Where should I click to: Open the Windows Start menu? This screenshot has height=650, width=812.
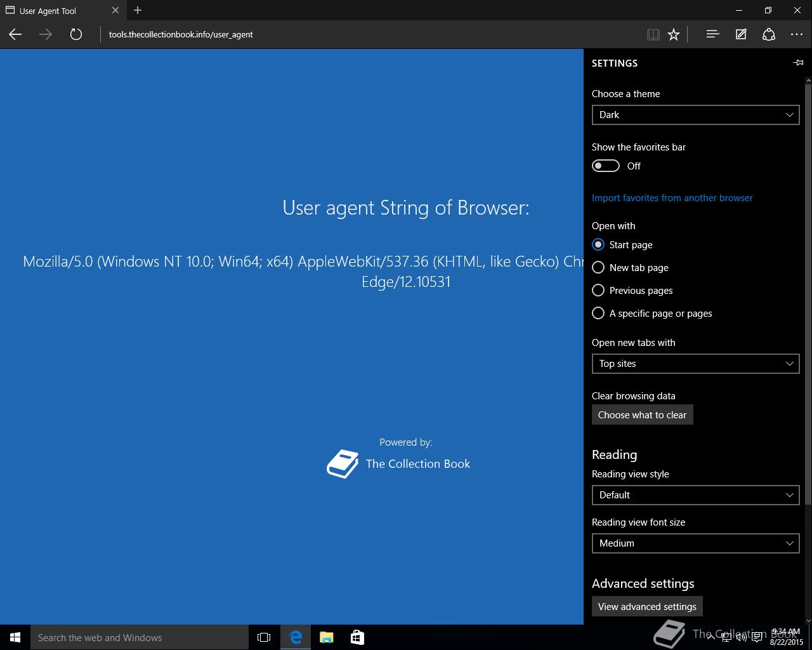click(15, 637)
